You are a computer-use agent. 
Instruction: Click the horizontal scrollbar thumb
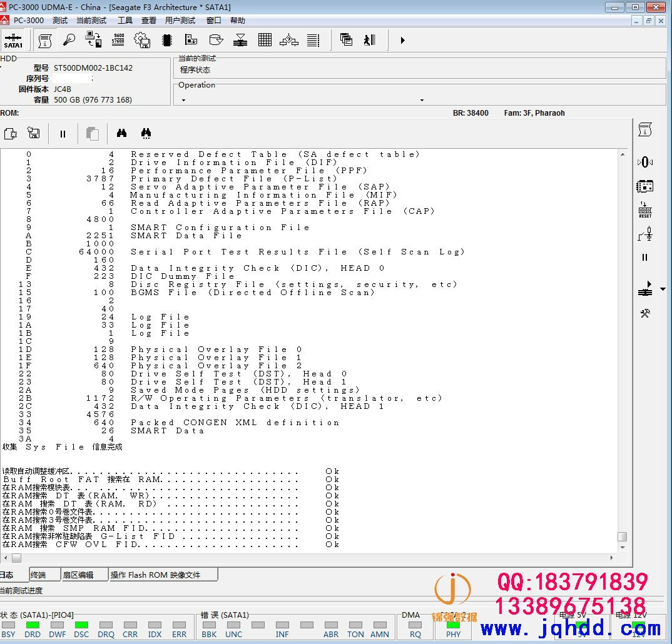point(16,558)
